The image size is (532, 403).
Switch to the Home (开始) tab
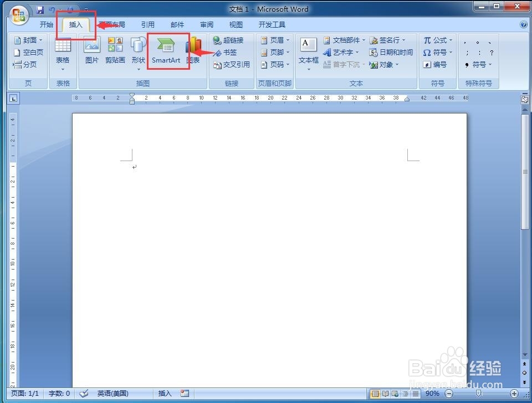click(46, 24)
